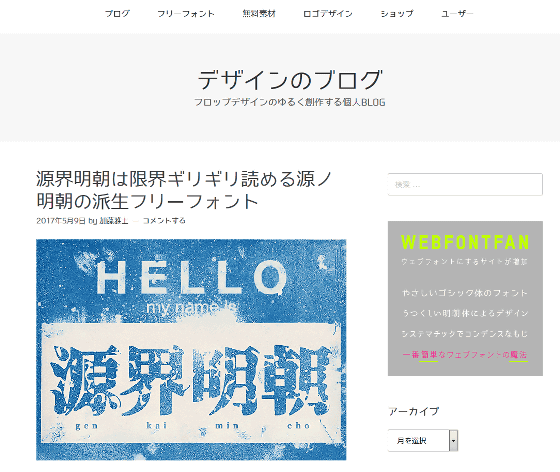Viewport: 560px width, 472px height.
Task: Click the アーカイブ sidebar heading
Action: (413, 411)
